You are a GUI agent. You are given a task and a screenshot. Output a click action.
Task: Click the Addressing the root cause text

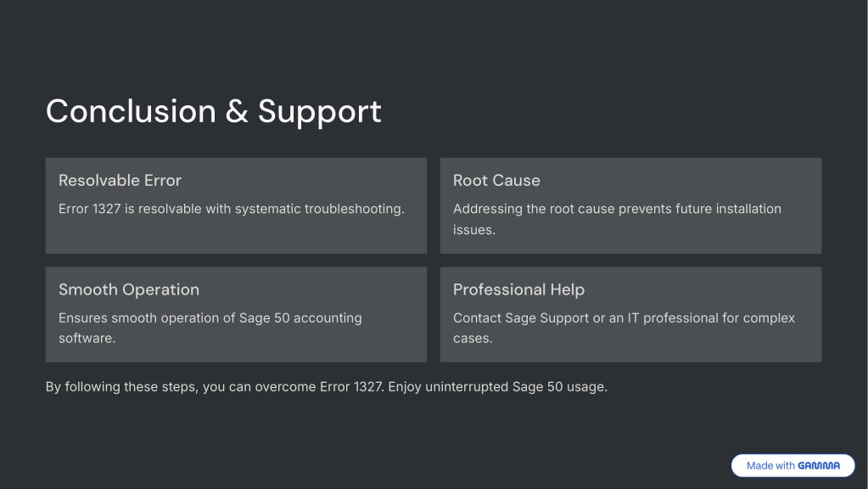coord(617,219)
